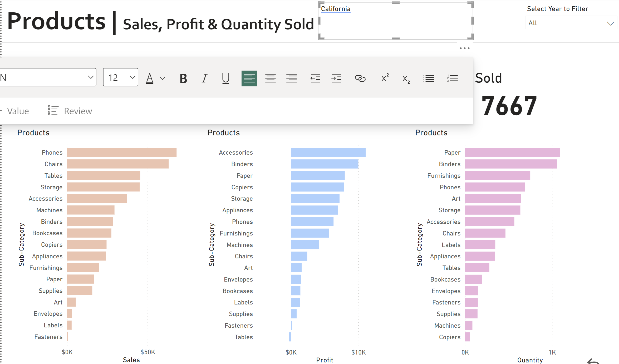Center align the text
Viewport: 619px width, 364px height.
(270, 78)
